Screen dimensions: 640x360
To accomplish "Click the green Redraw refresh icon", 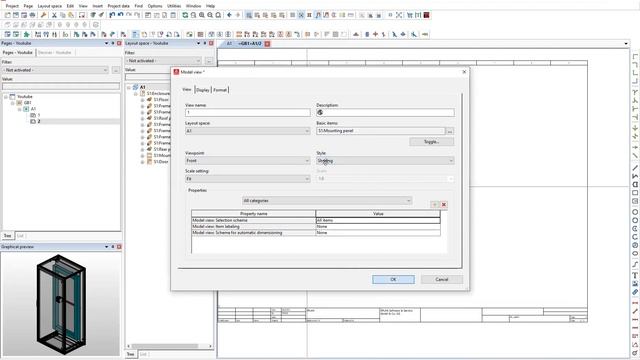I will click(x=185, y=15).
